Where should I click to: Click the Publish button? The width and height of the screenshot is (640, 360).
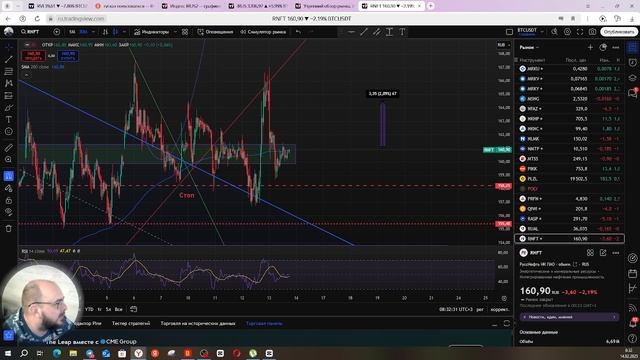619,32
